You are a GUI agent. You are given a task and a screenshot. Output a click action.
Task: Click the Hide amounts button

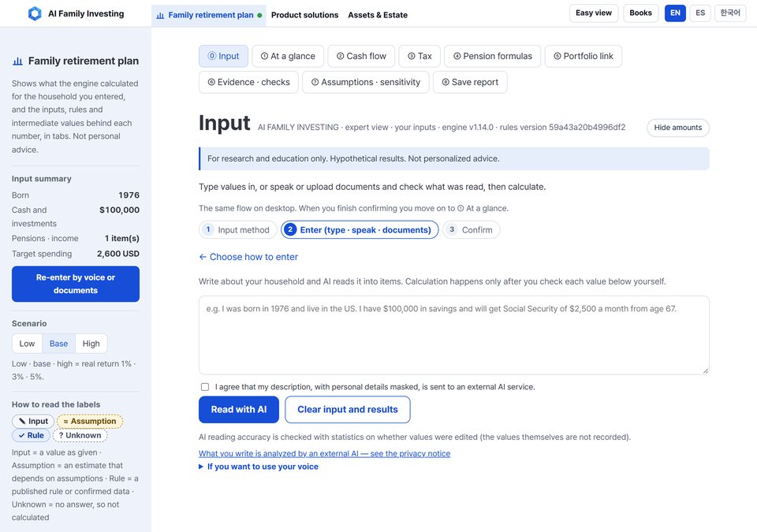pos(678,128)
